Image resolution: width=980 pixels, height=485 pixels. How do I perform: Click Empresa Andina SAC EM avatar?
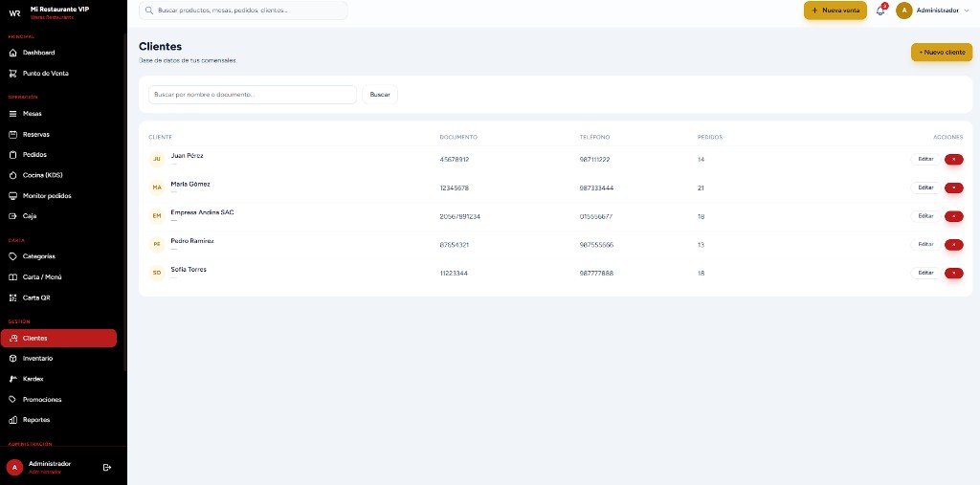pyautogui.click(x=157, y=216)
